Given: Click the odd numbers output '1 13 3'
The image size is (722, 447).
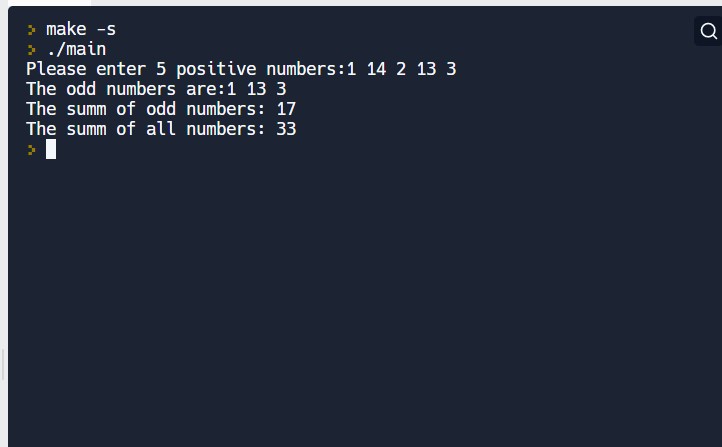Looking at the screenshot, I should click(256, 89).
